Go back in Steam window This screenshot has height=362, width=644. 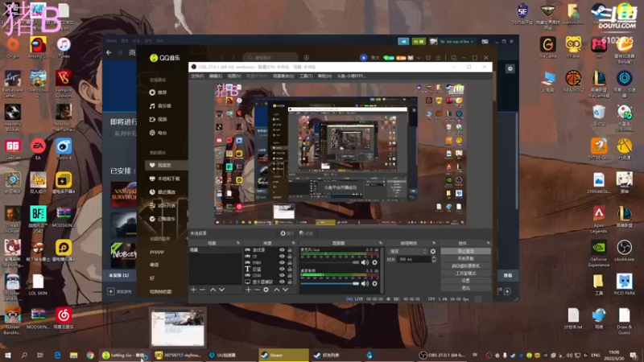coord(109,52)
